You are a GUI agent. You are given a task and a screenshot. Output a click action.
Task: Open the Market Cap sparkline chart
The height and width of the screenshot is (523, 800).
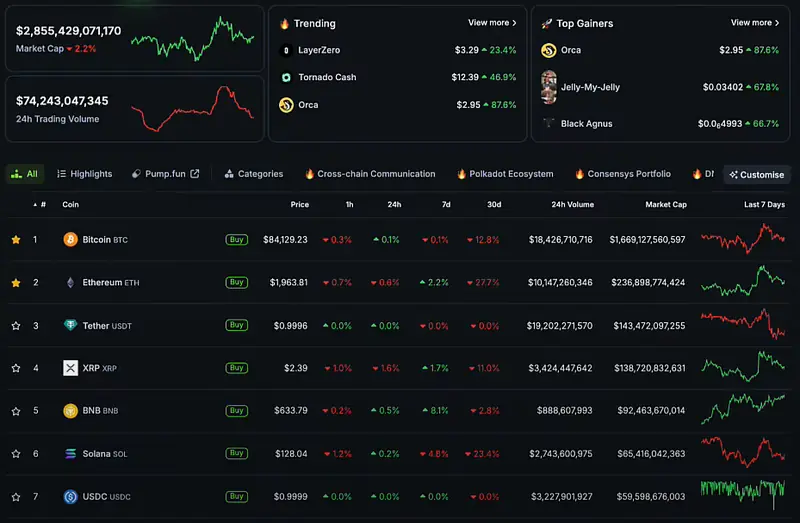click(x=192, y=39)
